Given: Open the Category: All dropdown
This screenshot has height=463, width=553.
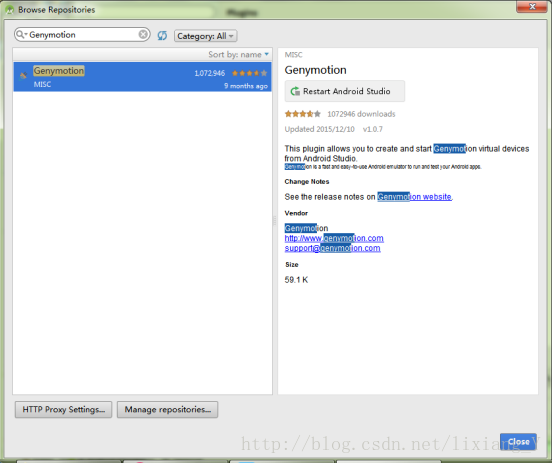Looking at the screenshot, I should click(x=205, y=36).
